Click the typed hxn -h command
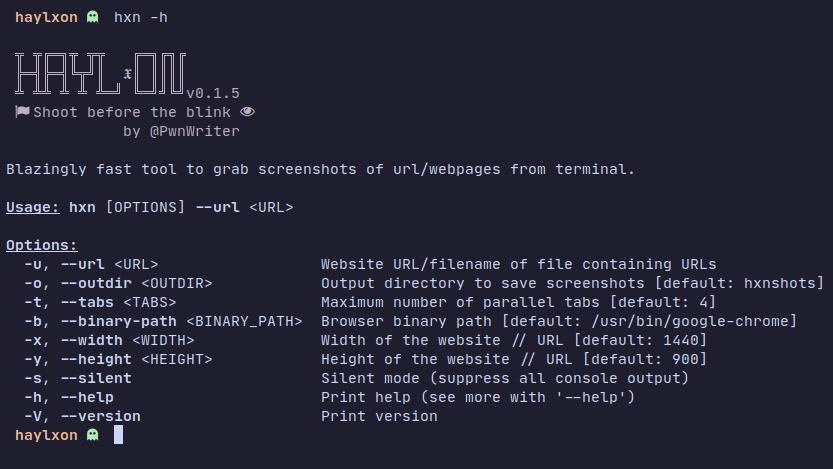This screenshot has width=833, height=469. click(141, 17)
